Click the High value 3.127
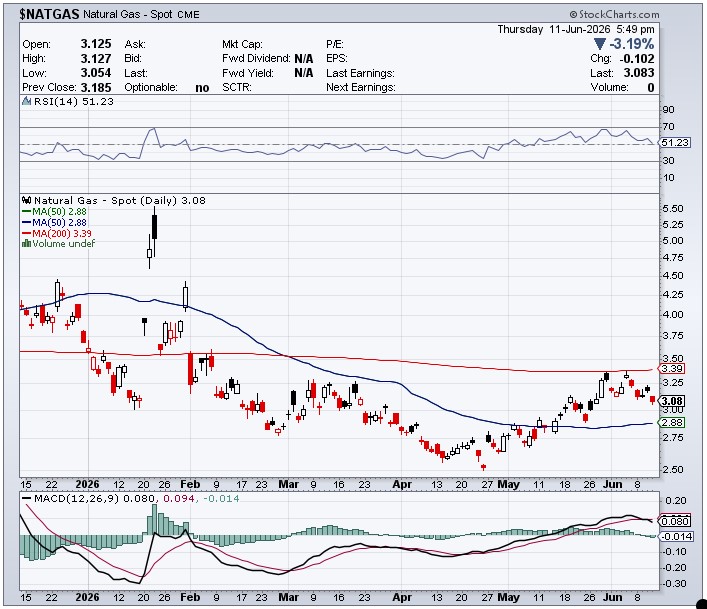This screenshot has height=609, width=707. [96, 58]
